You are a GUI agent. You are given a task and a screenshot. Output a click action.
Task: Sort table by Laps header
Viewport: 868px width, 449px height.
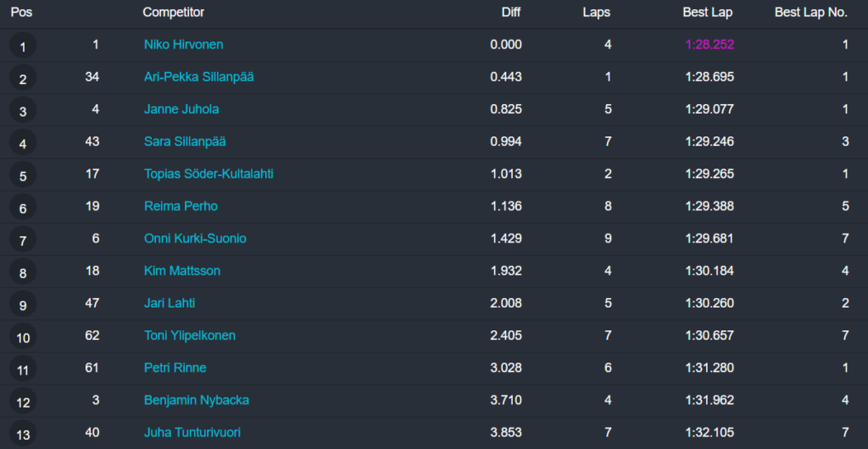596,13
